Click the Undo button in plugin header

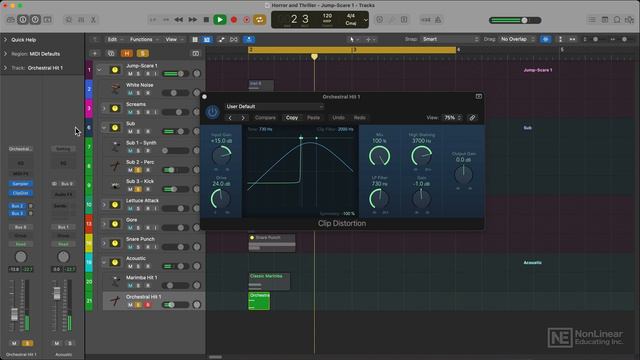pos(338,118)
